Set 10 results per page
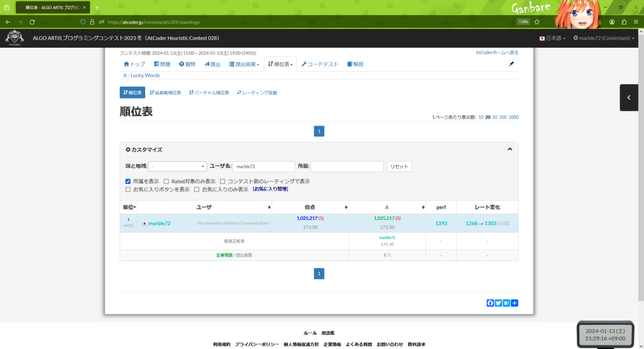Viewport: 644px width, 349px height. (x=481, y=117)
